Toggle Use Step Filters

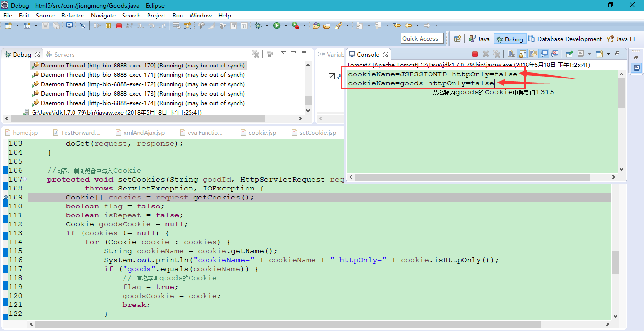pyautogui.click(x=187, y=25)
